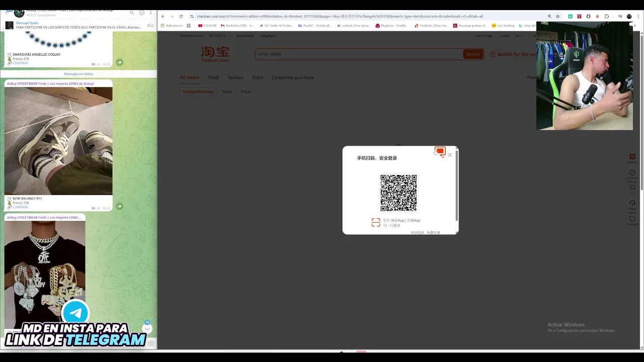The width and height of the screenshot is (644, 362).
Task: Open Feedback in right sidebar
Action: click(x=632, y=220)
